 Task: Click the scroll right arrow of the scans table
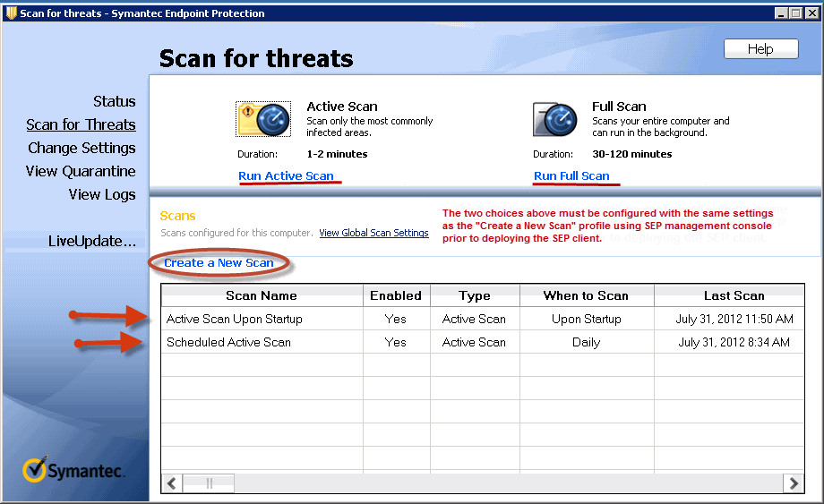[x=793, y=483]
